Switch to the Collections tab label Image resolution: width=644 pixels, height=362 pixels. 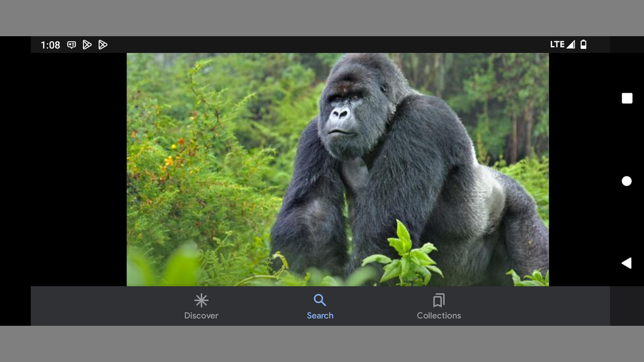coord(439,316)
